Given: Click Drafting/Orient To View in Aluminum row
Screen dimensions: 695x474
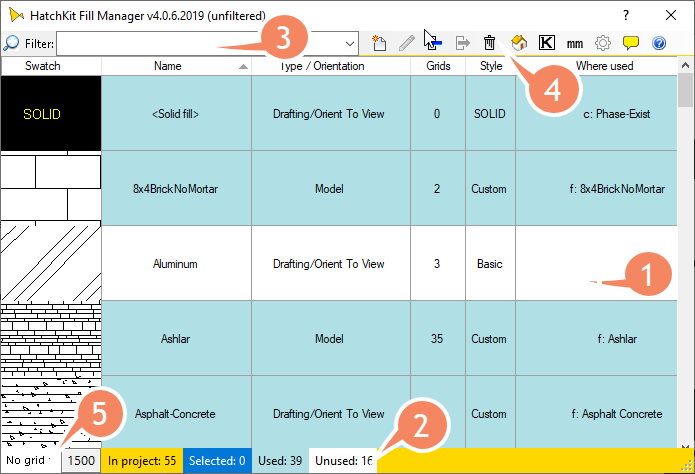Looking at the screenshot, I should click(x=331, y=263).
